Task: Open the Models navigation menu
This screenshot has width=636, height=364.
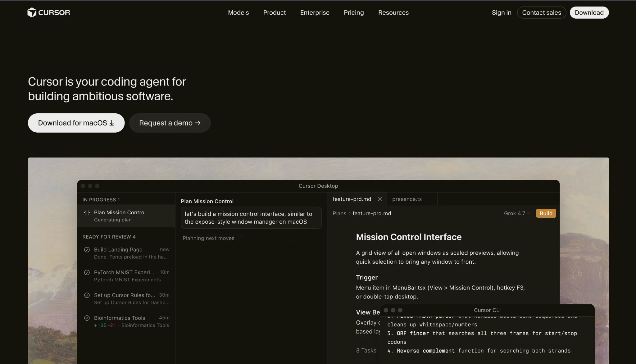Action: [238, 13]
